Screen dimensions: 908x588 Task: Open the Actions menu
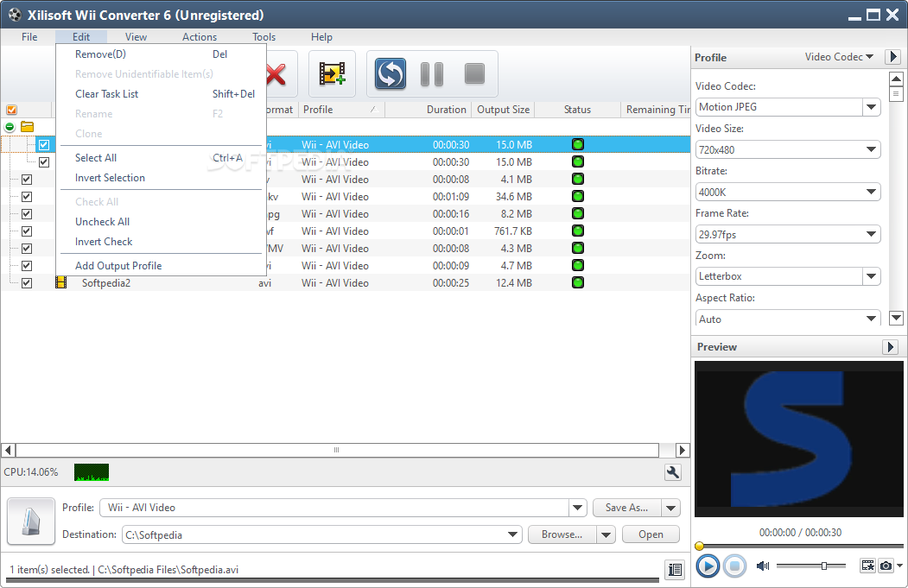coord(200,37)
